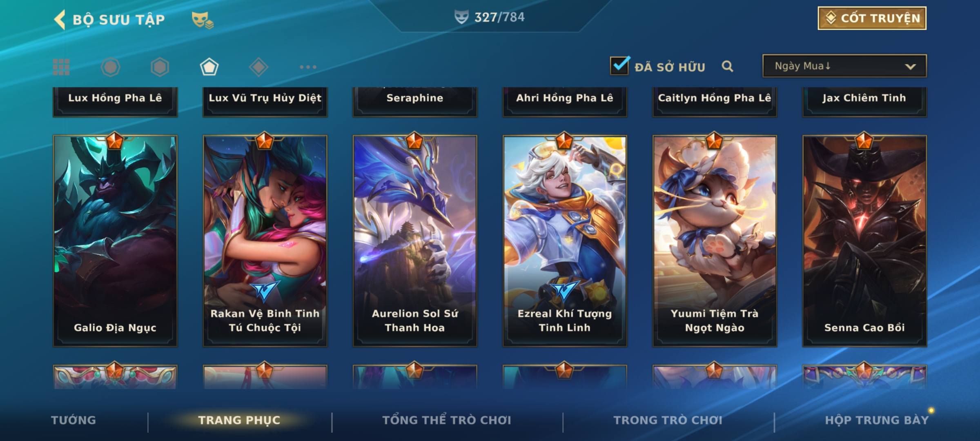Go back using the Bộ Sưu Tập arrow
980x441 pixels.
(60, 20)
